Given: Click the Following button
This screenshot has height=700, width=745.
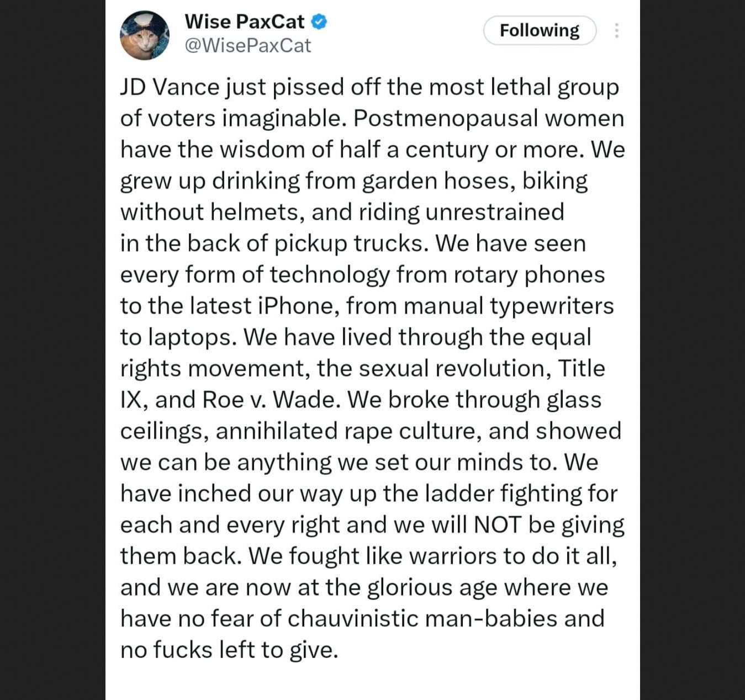Looking at the screenshot, I should [x=540, y=30].
